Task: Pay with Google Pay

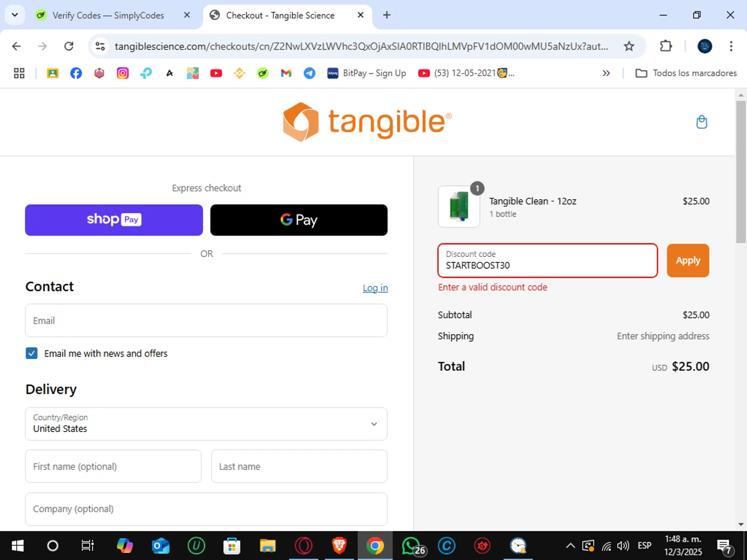Action: [x=299, y=220]
